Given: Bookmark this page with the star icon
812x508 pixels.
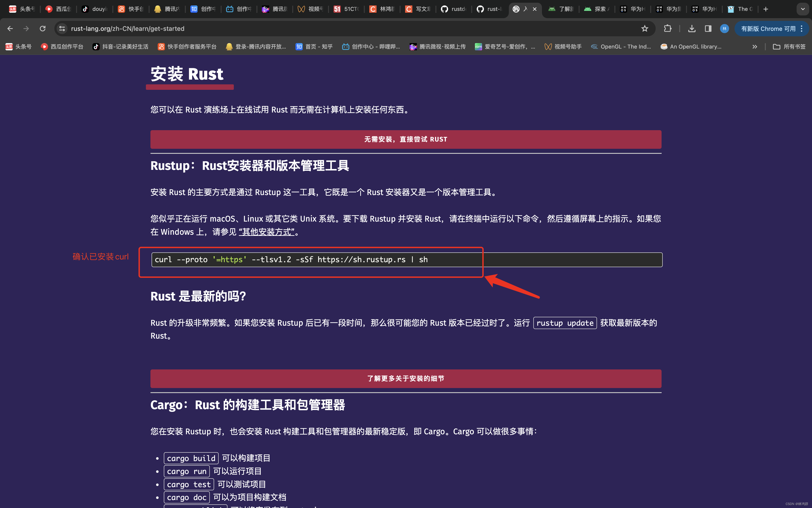Looking at the screenshot, I should [x=645, y=29].
